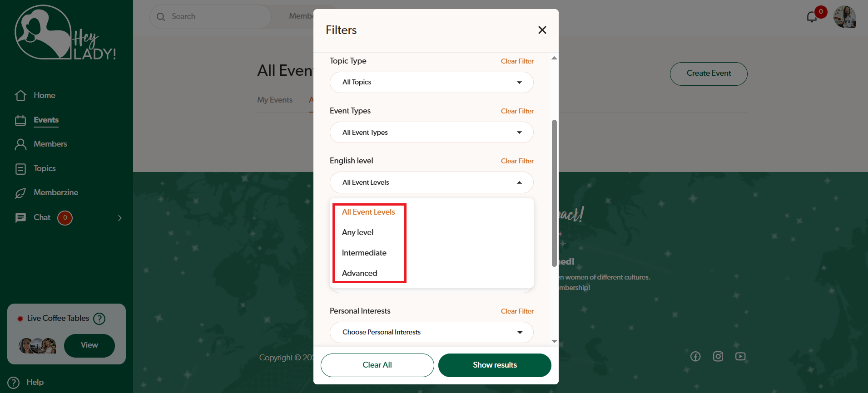Select the Any level option
This screenshot has height=393, width=868.
pyautogui.click(x=358, y=232)
